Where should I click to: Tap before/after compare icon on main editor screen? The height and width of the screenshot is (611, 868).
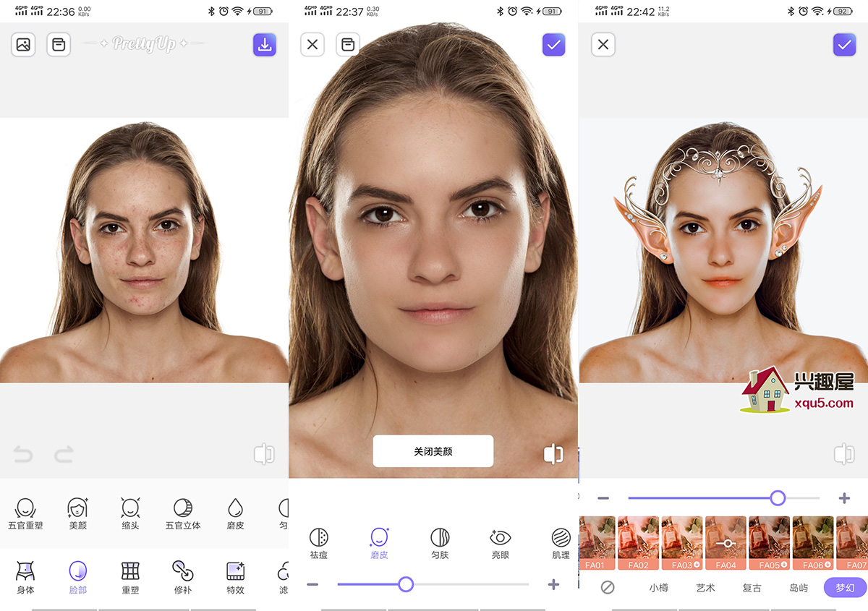click(264, 454)
